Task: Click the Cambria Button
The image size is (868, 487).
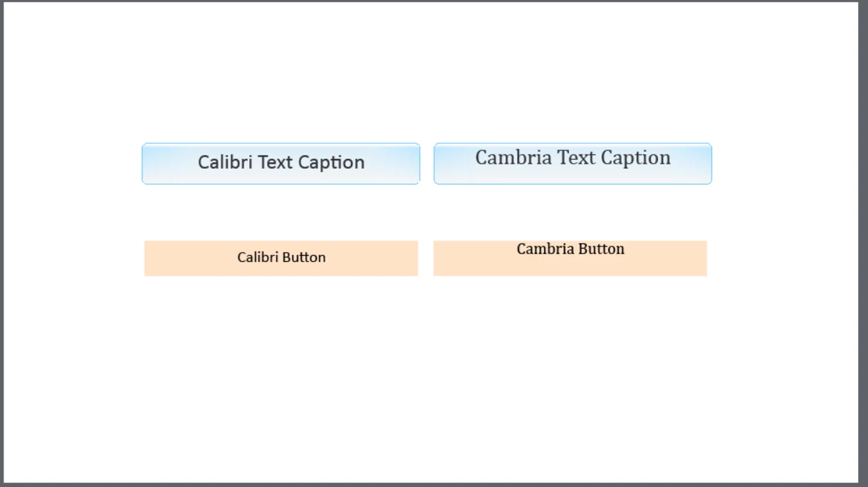Action: point(570,258)
